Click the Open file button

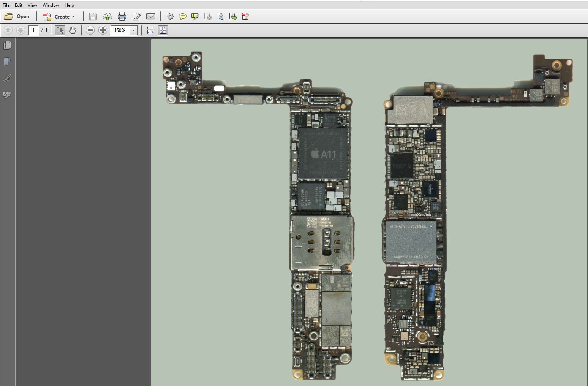click(x=17, y=16)
